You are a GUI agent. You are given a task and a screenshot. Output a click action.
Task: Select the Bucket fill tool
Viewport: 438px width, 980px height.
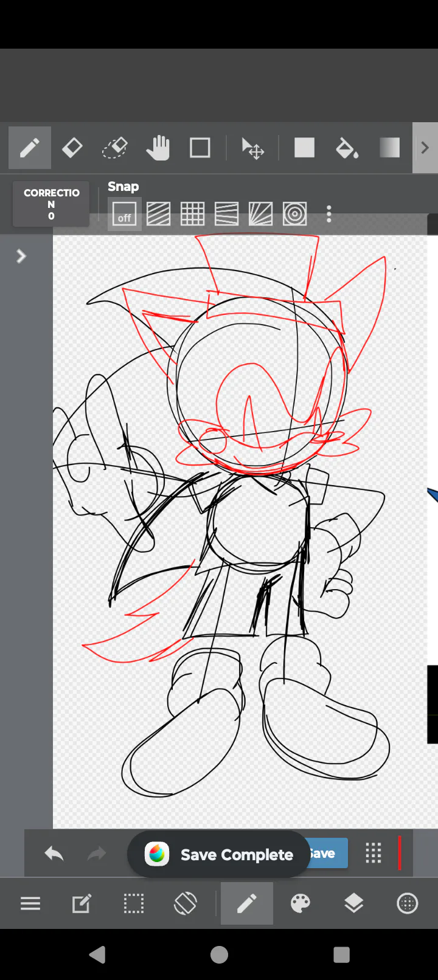click(347, 148)
